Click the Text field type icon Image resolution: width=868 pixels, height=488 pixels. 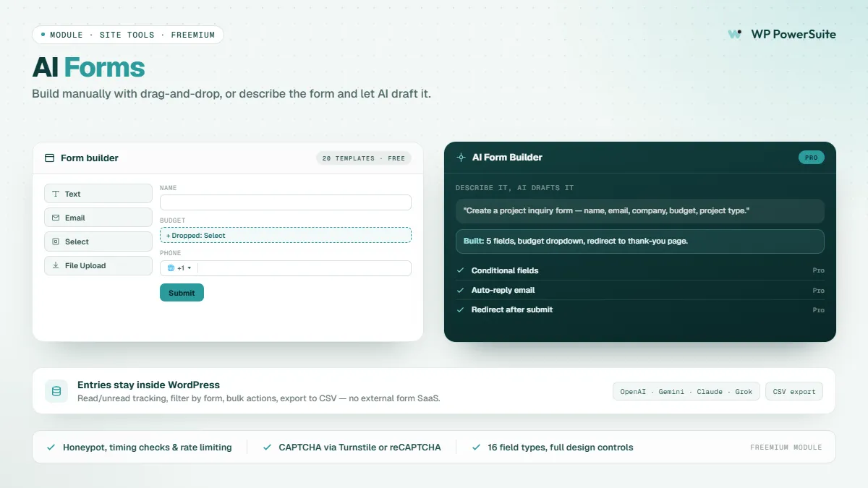click(x=56, y=194)
